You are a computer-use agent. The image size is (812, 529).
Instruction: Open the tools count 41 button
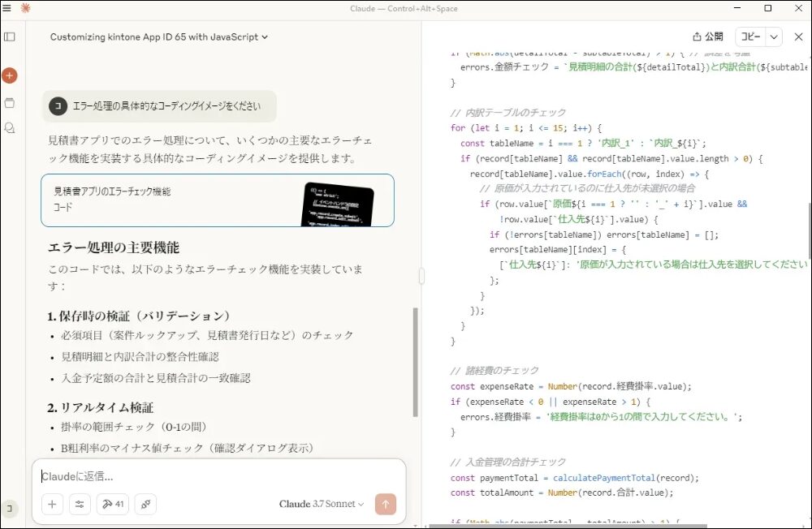[x=113, y=504]
